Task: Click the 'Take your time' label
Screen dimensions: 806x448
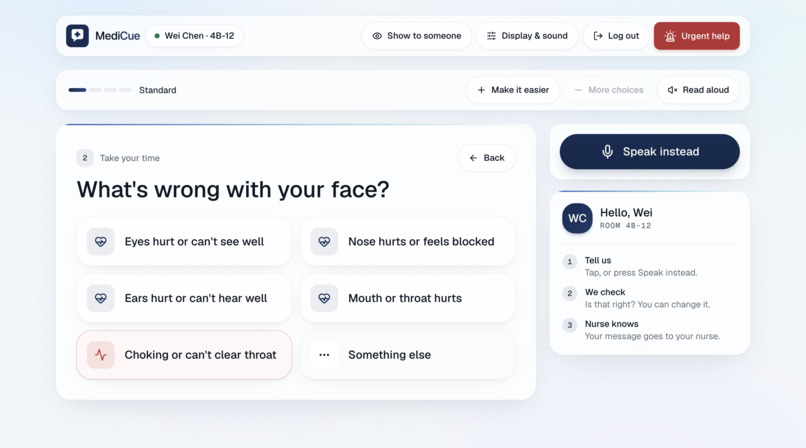Action: tap(130, 158)
